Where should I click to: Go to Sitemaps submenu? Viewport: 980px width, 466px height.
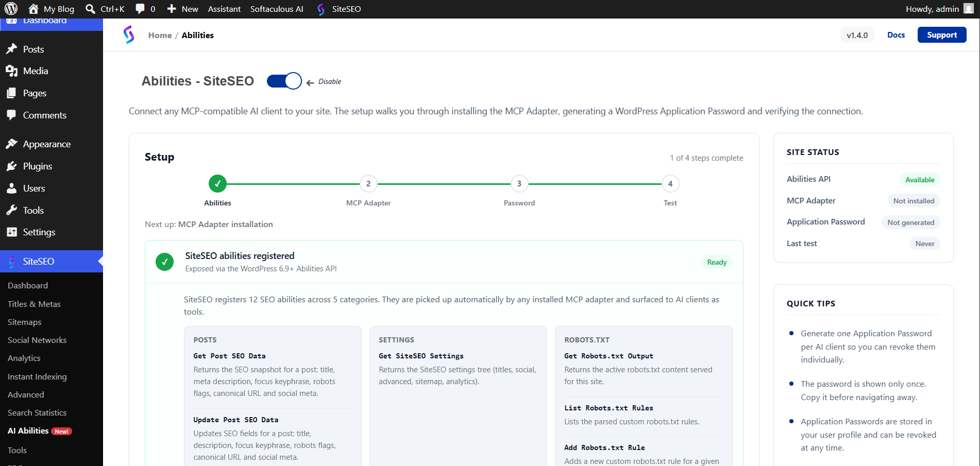click(x=24, y=322)
